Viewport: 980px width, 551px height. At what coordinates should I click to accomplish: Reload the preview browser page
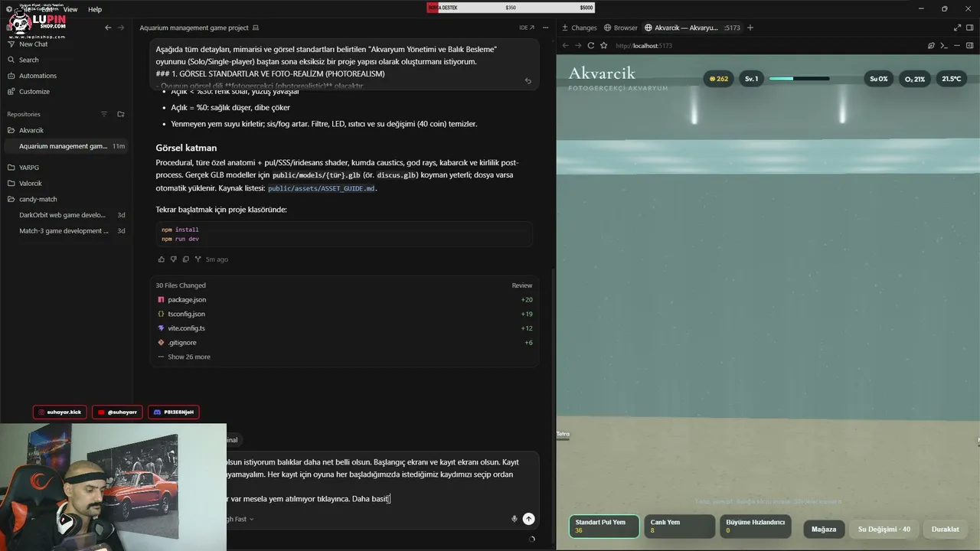point(590,46)
